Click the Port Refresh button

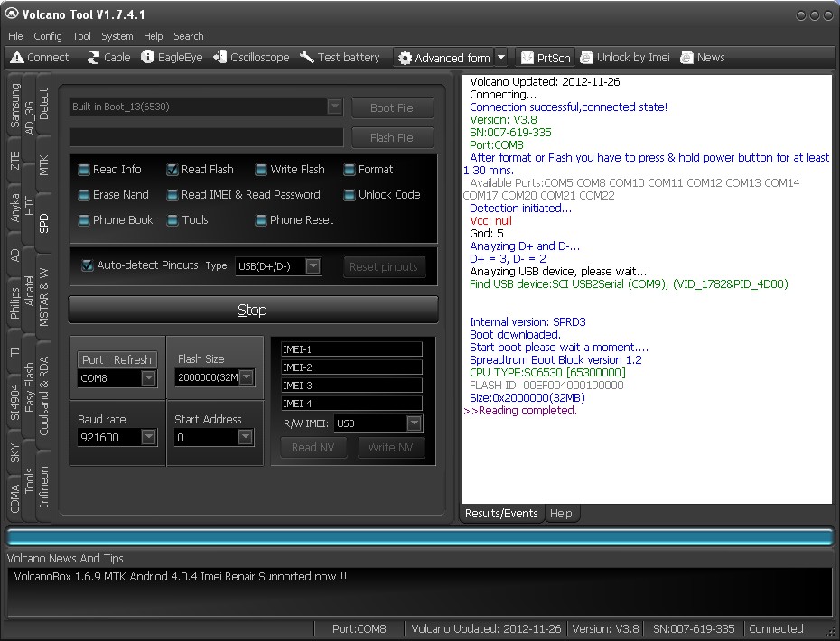pyautogui.click(x=117, y=360)
